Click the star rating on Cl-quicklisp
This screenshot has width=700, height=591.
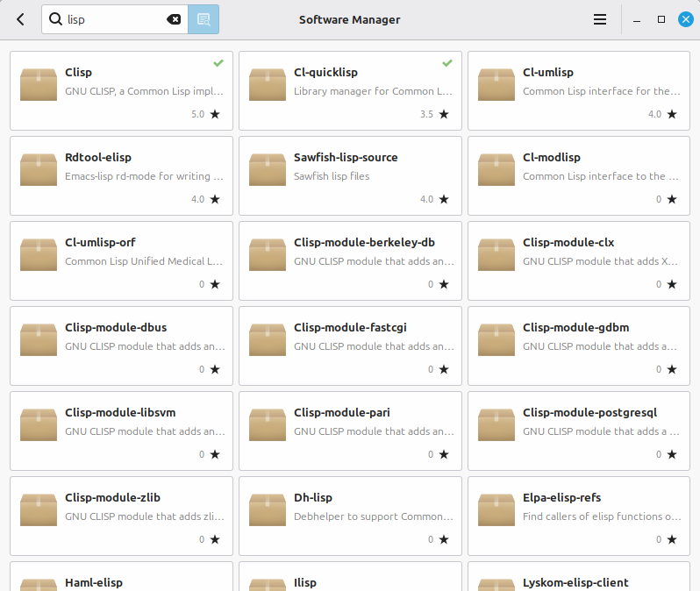pyautogui.click(x=434, y=114)
